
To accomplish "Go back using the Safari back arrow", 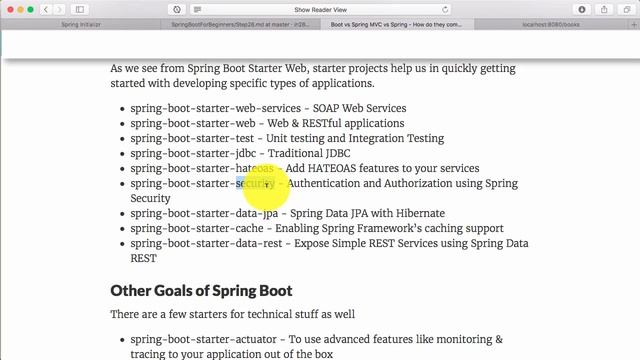I will click(x=46, y=9).
